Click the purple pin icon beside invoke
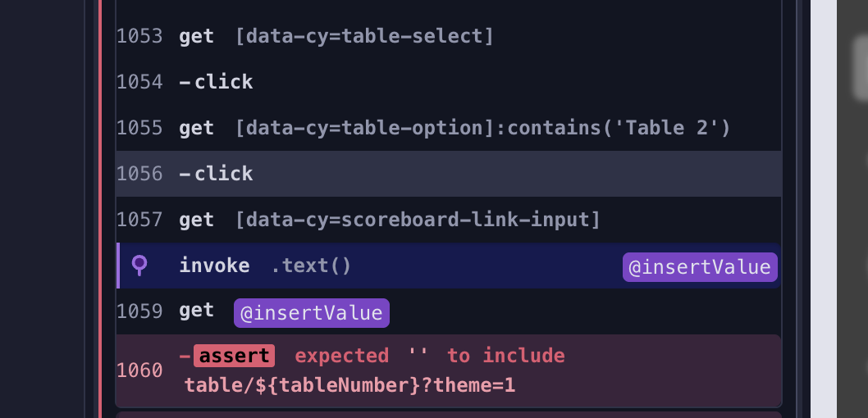The width and height of the screenshot is (868, 418). [140, 265]
